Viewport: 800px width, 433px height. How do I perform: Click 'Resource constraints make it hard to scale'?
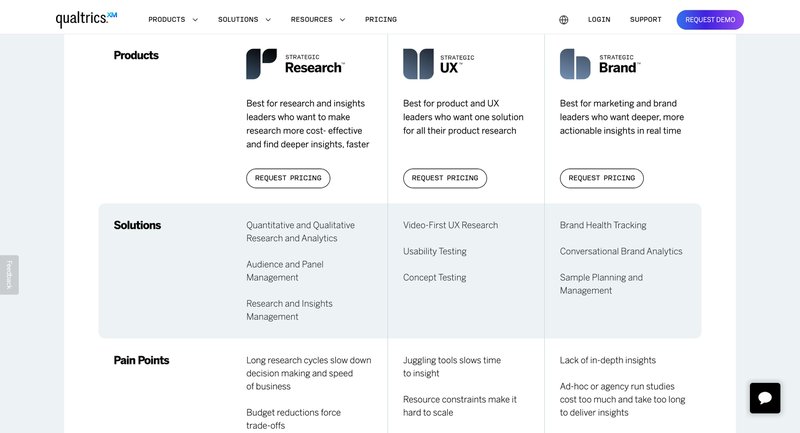click(x=460, y=406)
